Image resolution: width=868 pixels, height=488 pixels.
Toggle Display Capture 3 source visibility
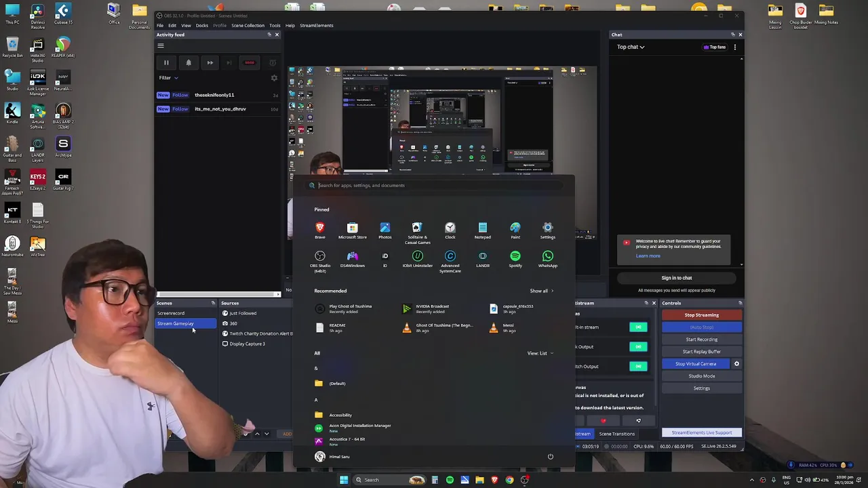(225, 344)
